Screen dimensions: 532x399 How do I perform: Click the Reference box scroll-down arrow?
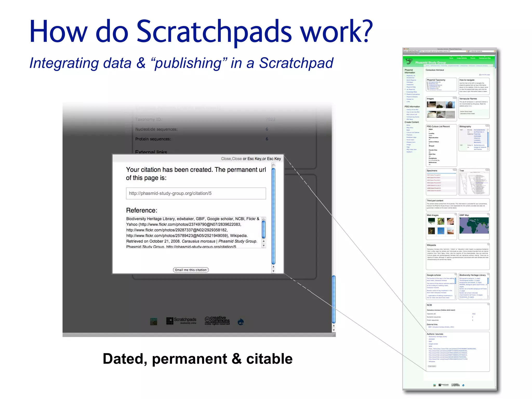[x=264, y=245]
